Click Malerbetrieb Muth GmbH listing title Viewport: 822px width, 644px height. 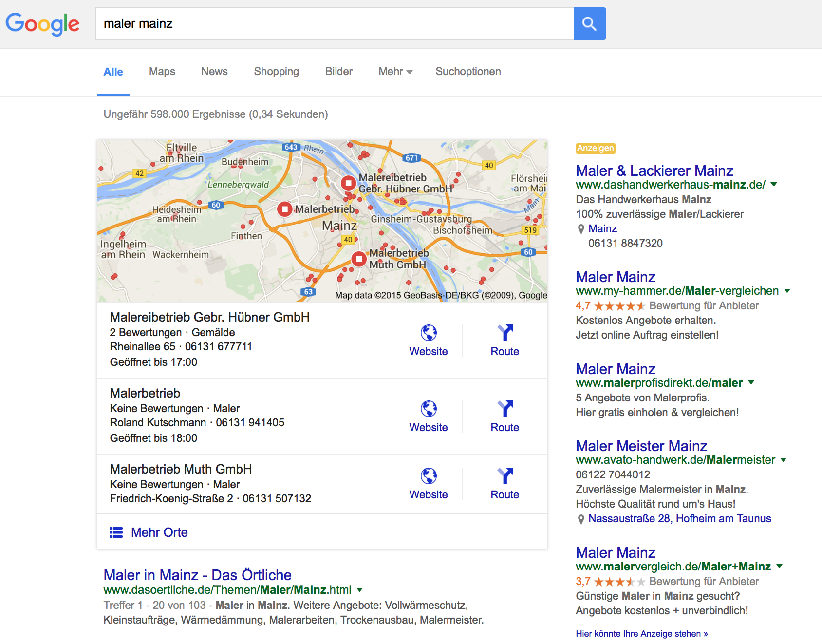click(181, 469)
